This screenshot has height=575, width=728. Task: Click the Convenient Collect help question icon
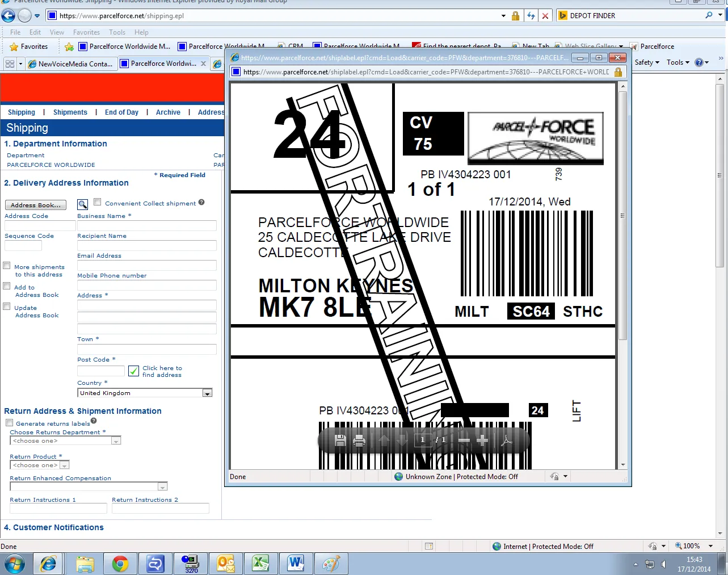pyautogui.click(x=201, y=202)
